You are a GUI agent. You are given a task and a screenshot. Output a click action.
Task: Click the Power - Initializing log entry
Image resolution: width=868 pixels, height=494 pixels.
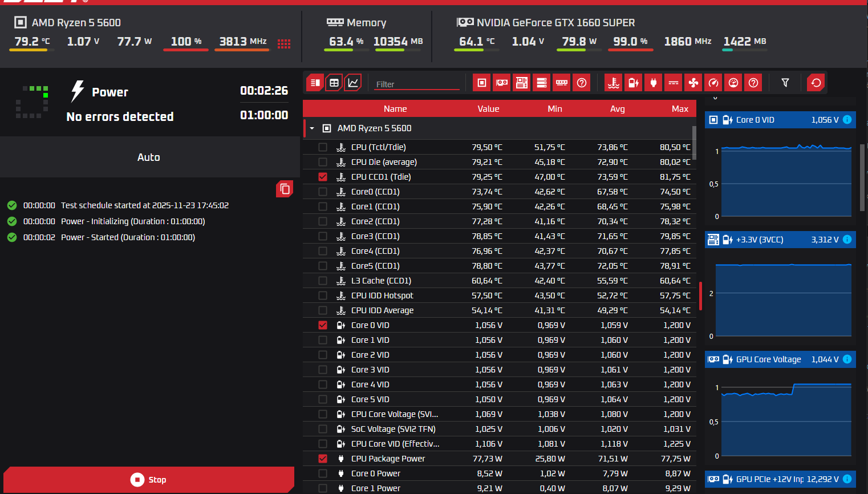point(133,221)
